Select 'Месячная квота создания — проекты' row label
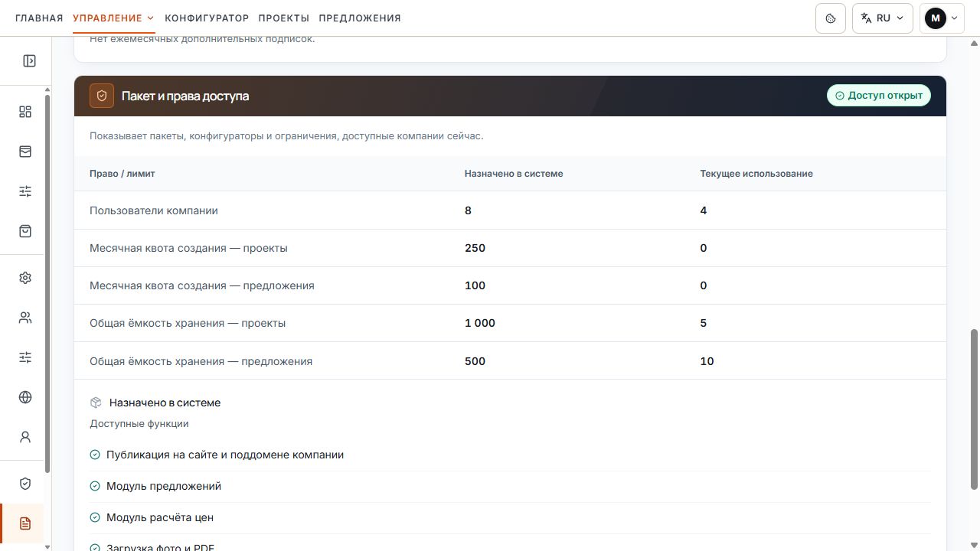The height and width of the screenshot is (551, 980). point(188,248)
